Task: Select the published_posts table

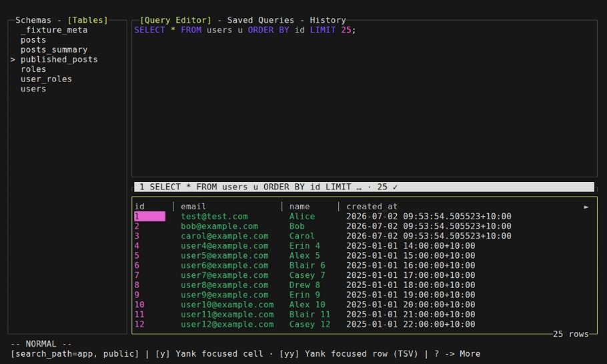Action: click(59, 59)
